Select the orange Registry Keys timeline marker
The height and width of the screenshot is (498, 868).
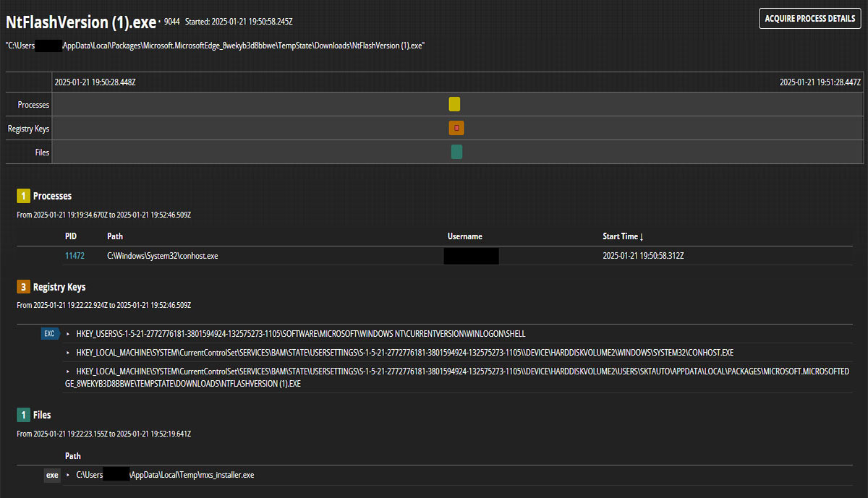(456, 128)
